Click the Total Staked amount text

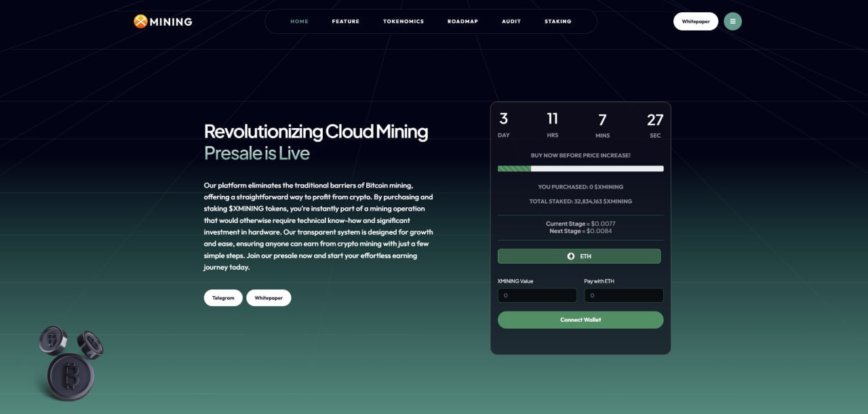[x=580, y=201]
